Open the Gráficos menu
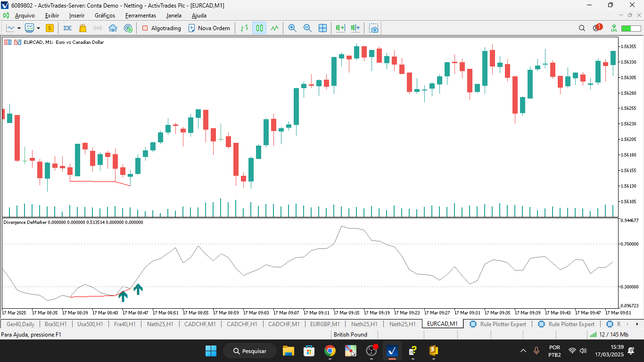 (x=105, y=16)
